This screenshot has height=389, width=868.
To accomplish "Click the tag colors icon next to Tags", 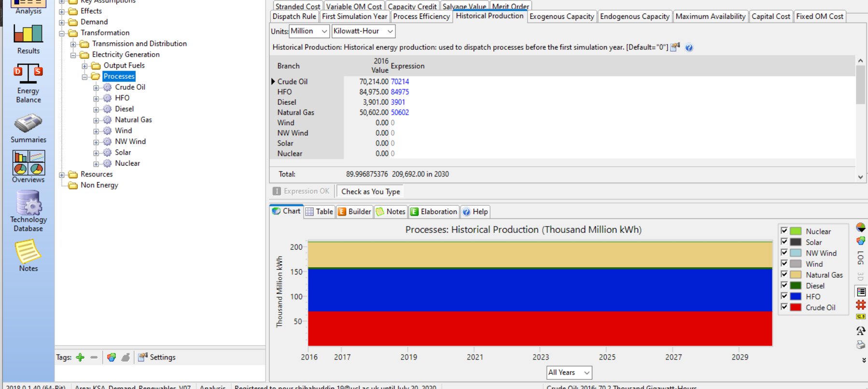I will (112, 357).
